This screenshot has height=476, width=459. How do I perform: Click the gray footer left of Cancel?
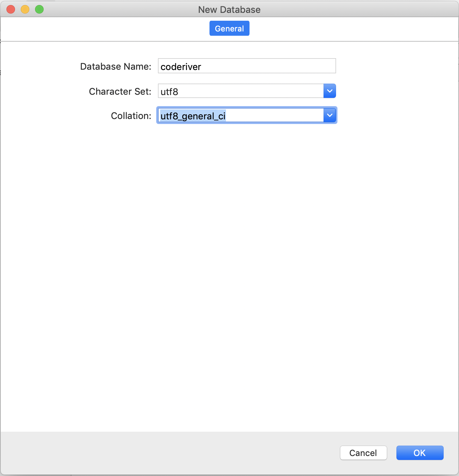tap(168, 453)
